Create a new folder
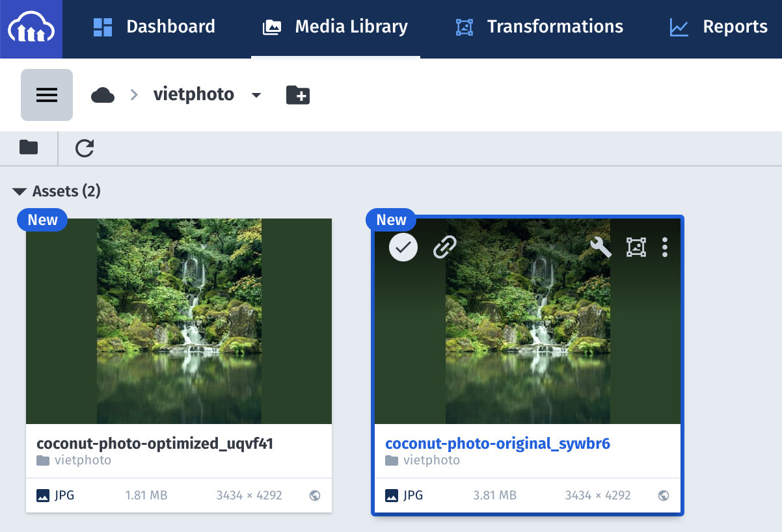Screen dimensions: 782x532 (x=298, y=95)
